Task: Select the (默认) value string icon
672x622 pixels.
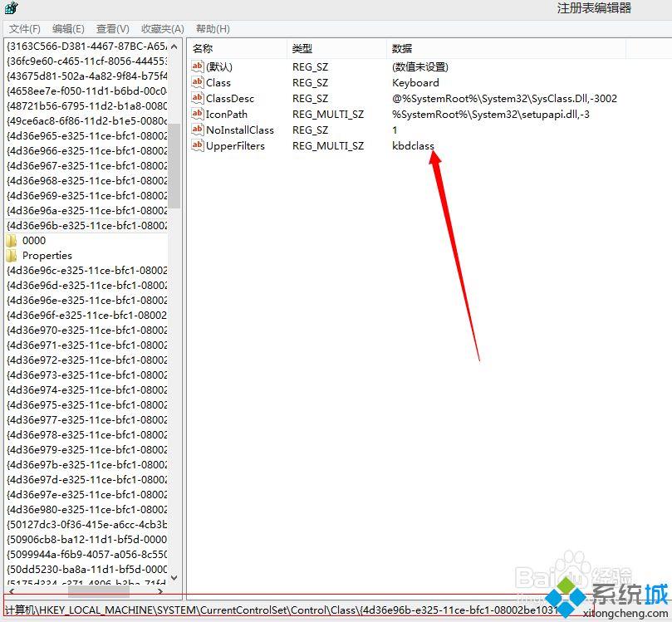Action: click(x=197, y=66)
